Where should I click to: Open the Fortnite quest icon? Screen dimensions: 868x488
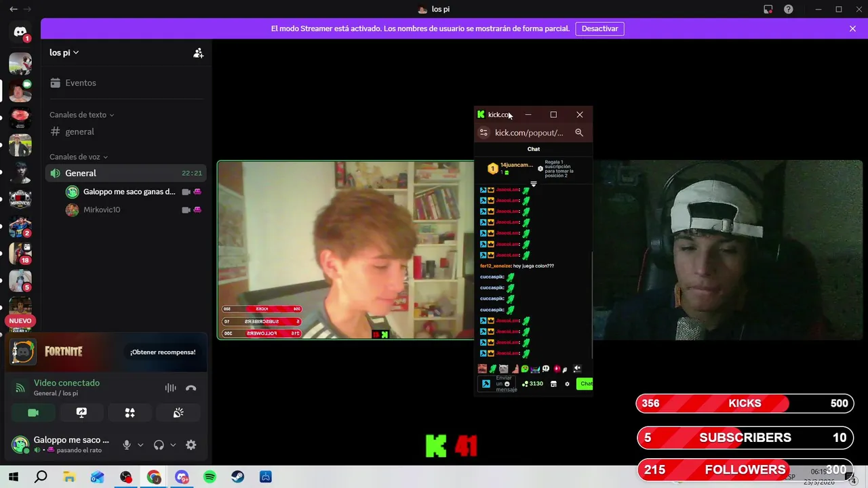[x=23, y=352]
